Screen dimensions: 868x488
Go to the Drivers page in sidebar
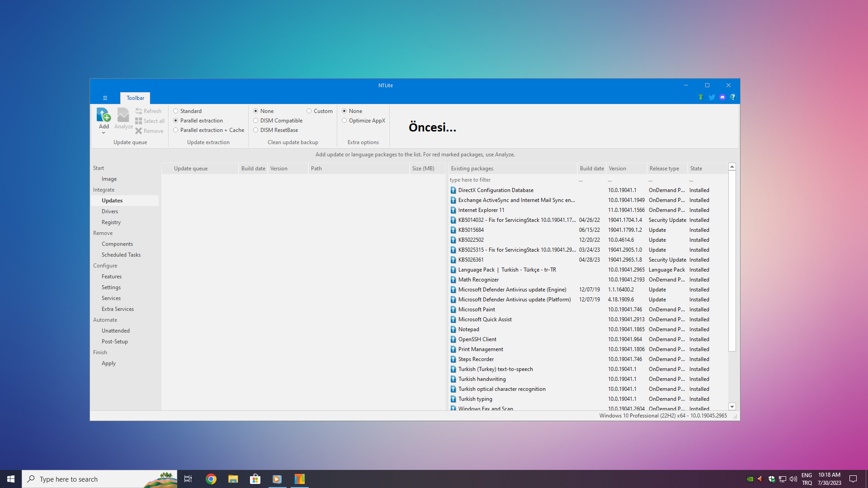pos(110,211)
